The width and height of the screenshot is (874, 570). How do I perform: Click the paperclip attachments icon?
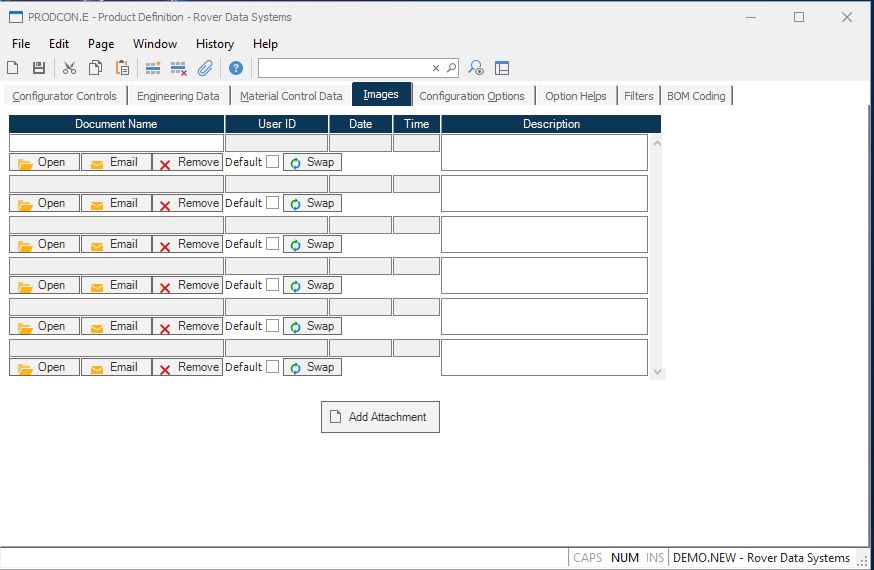coord(205,68)
